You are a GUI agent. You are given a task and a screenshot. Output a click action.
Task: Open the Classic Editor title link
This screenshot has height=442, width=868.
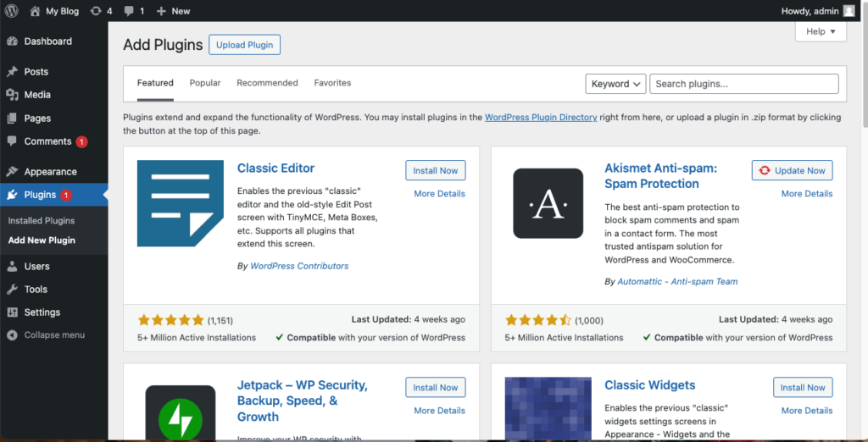coord(275,169)
